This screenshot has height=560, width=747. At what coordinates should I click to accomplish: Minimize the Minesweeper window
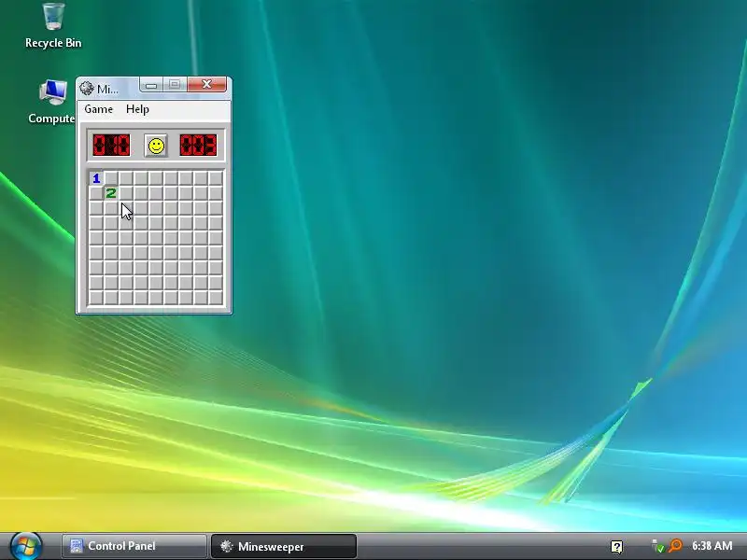pyautogui.click(x=151, y=85)
